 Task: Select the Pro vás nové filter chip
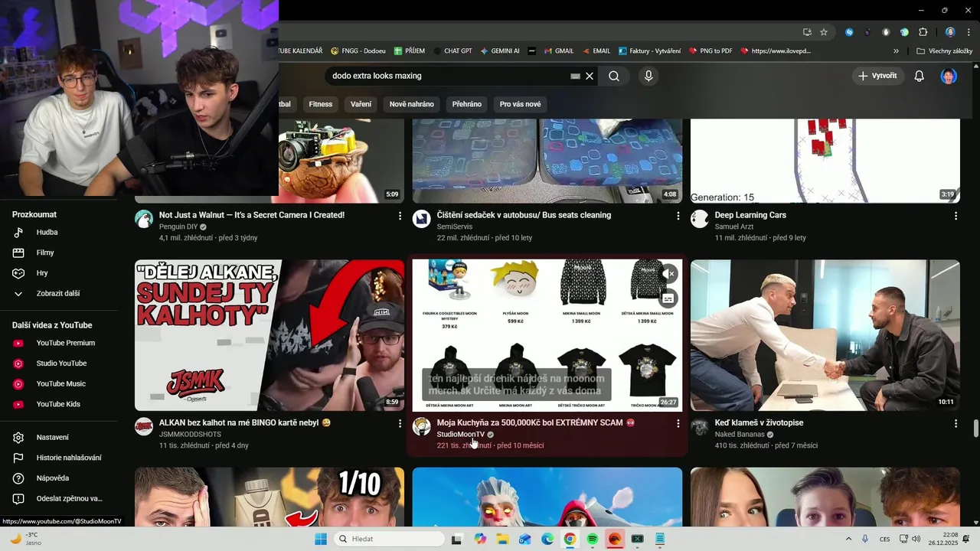(520, 104)
